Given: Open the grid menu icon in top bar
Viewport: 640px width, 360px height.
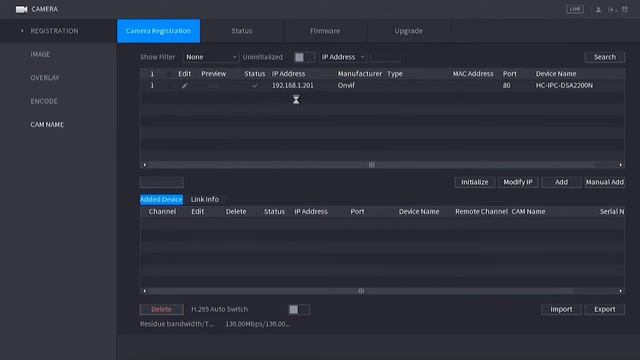Looking at the screenshot, I should [625, 9].
